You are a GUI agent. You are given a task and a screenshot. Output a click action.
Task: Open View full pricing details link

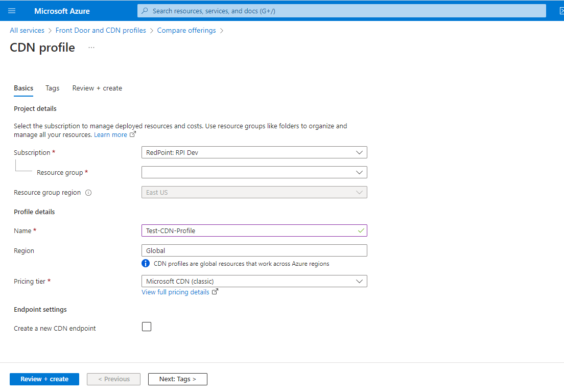[x=175, y=292]
